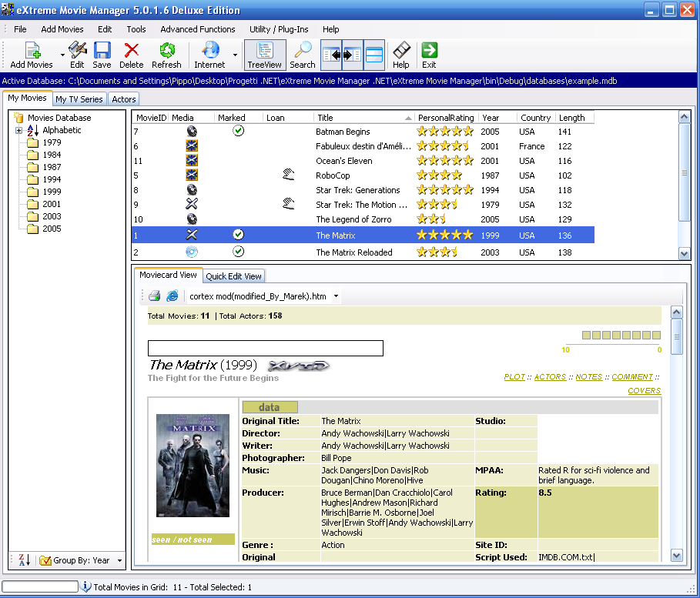
Task: Open the Internet toolbar icon
Action: point(209,54)
